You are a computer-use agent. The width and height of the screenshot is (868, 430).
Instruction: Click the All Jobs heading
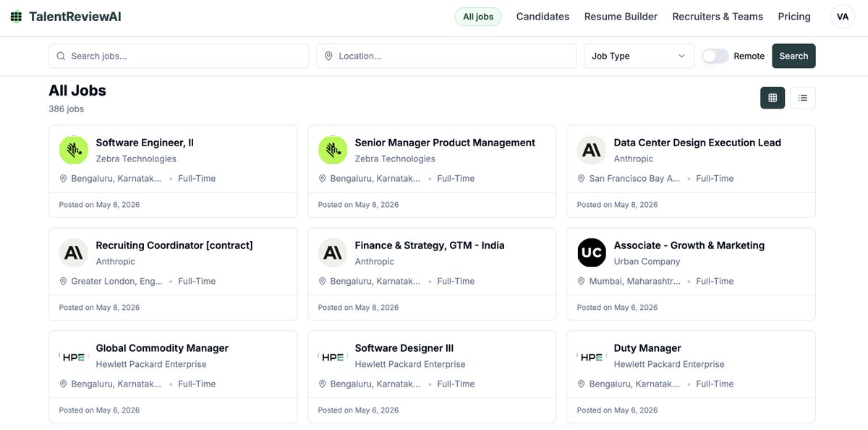click(x=77, y=90)
